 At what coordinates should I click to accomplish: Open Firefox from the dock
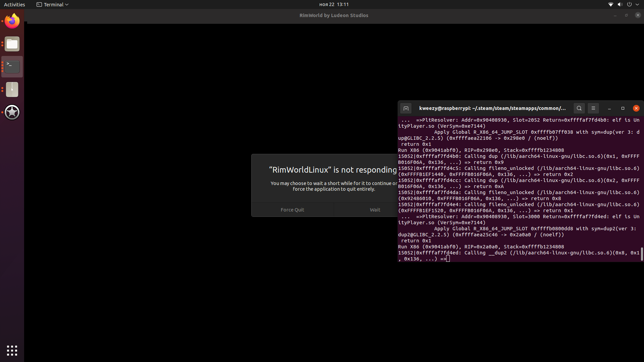pos(12,21)
